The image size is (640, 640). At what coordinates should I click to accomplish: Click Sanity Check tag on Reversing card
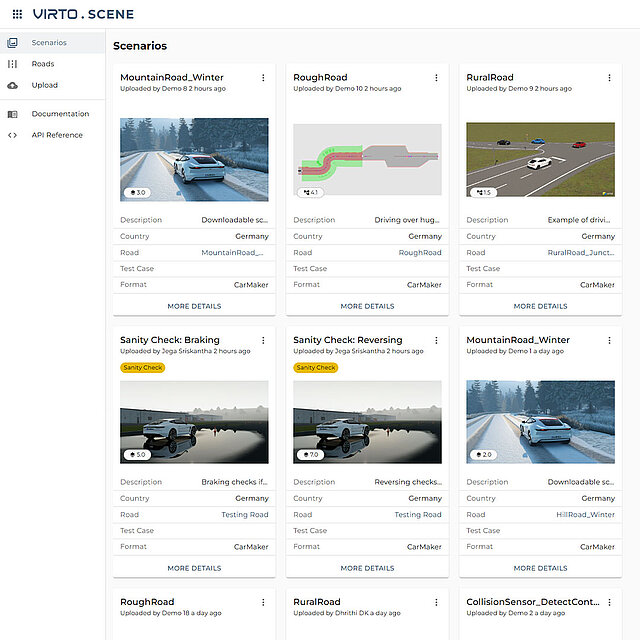click(315, 367)
